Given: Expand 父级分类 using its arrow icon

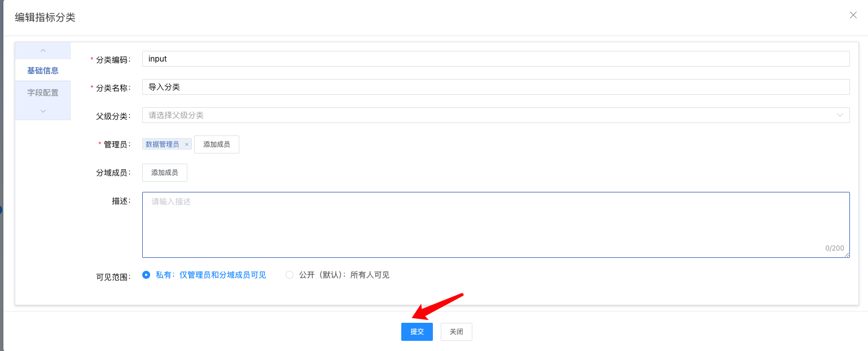Looking at the screenshot, I should point(840,115).
